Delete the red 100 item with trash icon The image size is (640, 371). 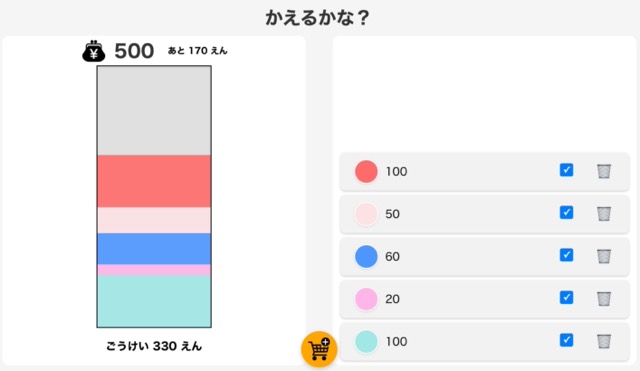point(604,171)
